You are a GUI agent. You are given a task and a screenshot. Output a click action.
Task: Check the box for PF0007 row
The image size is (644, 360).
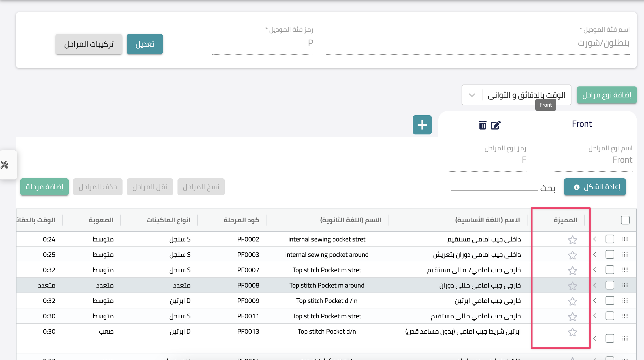click(610, 270)
